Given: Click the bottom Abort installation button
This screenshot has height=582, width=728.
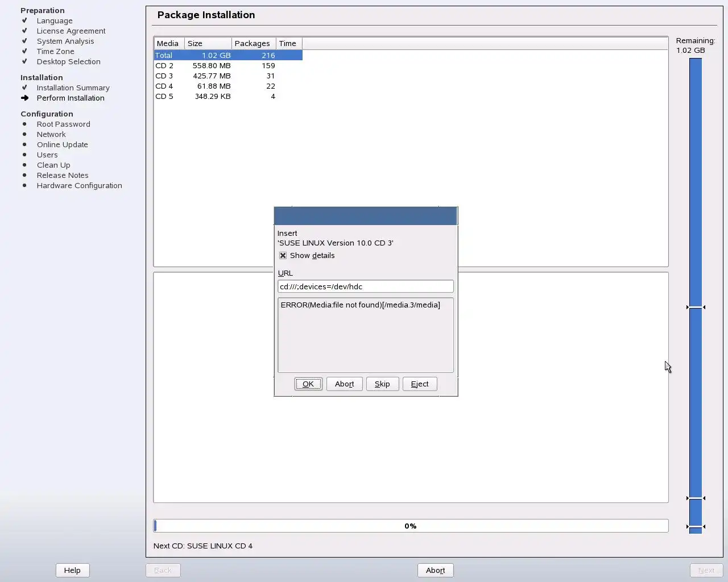Looking at the screenshot, I should (435, 570).
